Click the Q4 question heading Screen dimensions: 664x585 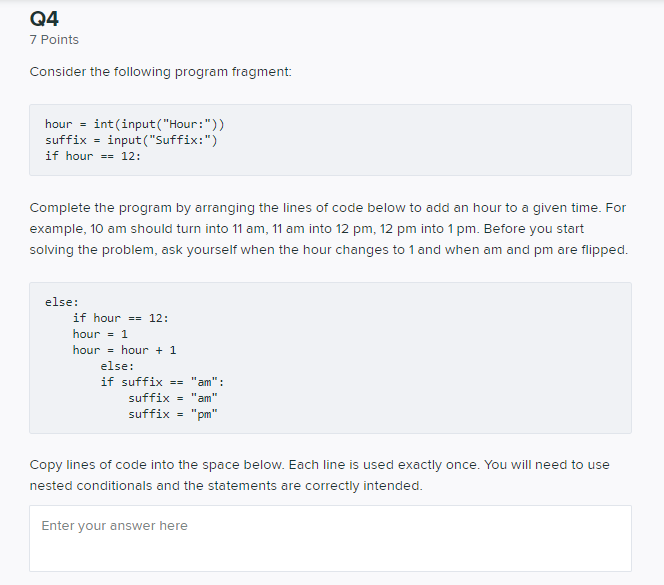[x=44, y=19]
